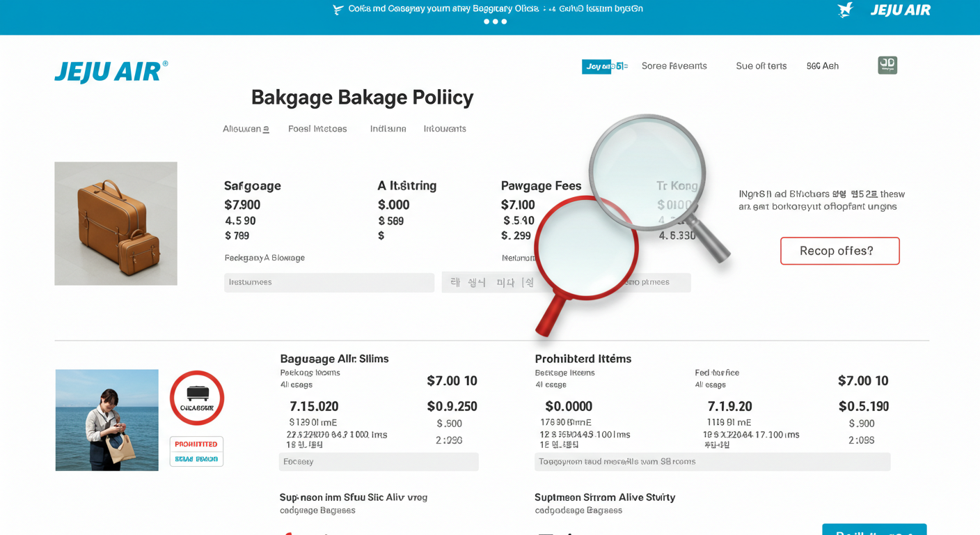Click the Instuemees input field
This screenshot has height=535, width=980.
coord(329,282)
